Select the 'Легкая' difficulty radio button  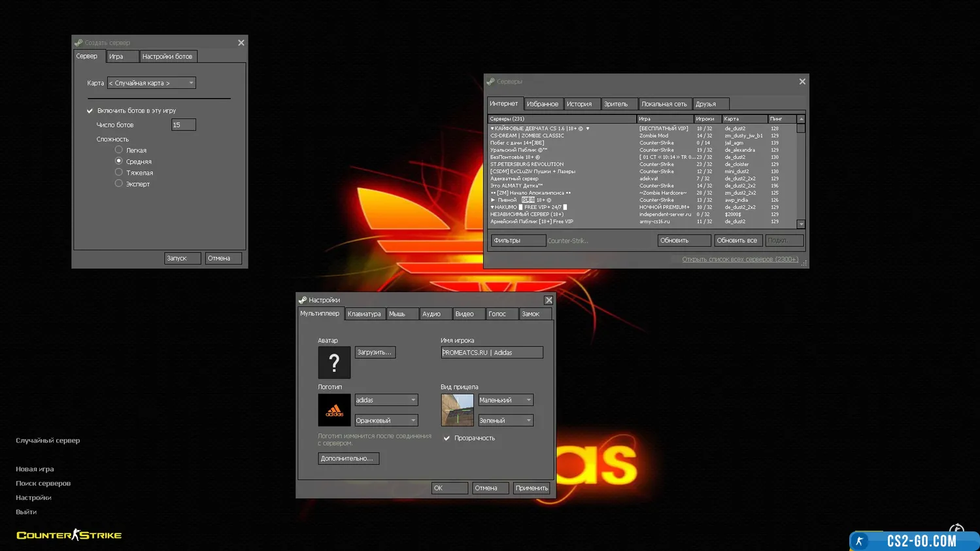[x=119, y=150]
